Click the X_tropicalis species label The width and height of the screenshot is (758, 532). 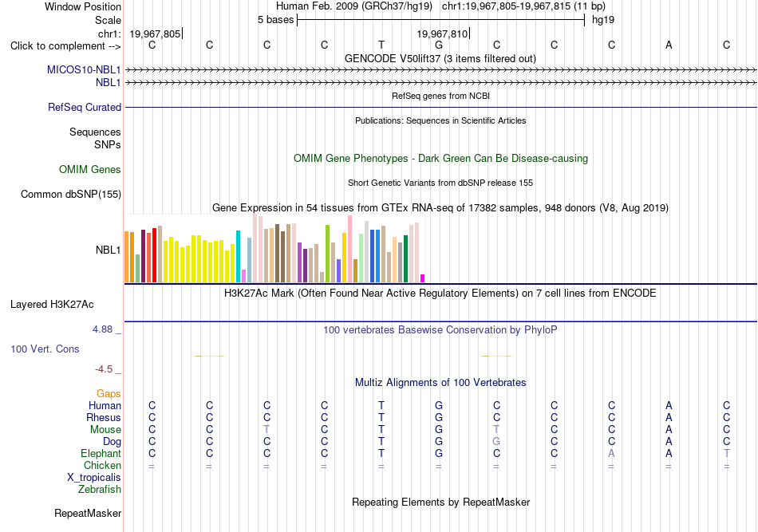coord(94,478)
